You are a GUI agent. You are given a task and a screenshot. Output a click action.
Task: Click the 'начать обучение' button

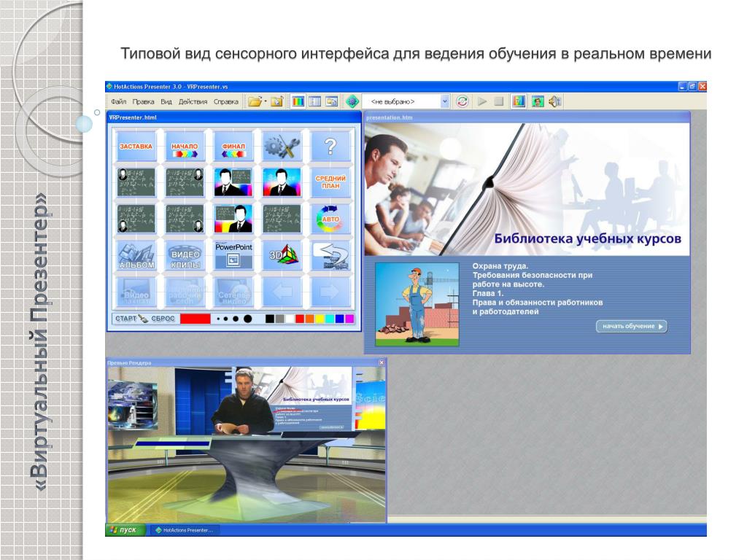click(x=631, y=326)
